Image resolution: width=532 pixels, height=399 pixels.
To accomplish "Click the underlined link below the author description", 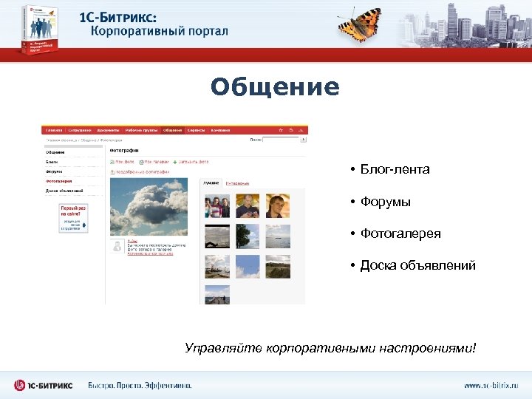I will [150, 253].
